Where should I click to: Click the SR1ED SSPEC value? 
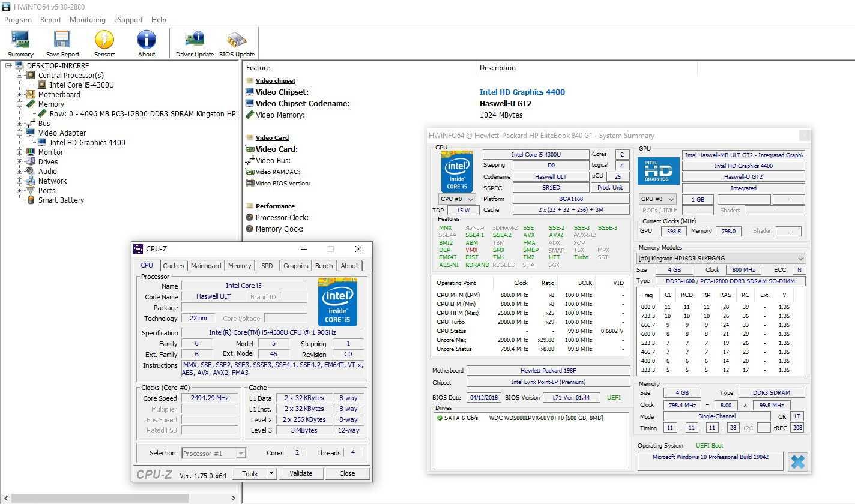click(x=551, y=188)
